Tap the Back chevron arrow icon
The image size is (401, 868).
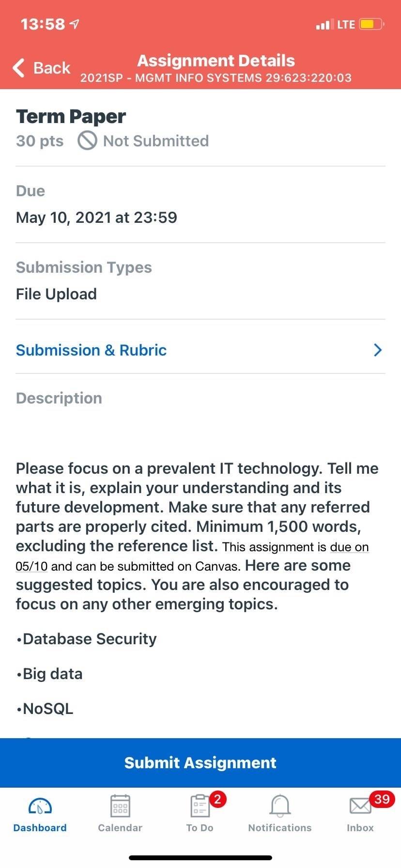(x=18, y=68)
